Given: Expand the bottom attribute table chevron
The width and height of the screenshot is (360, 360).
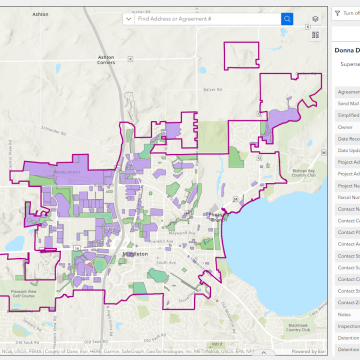Looking at the screenshot, I should click(x=263, y=352).
